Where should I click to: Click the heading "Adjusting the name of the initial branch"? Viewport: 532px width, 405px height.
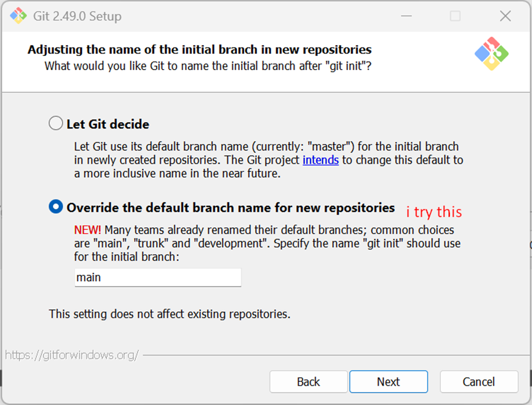click(x=199, y=50)
